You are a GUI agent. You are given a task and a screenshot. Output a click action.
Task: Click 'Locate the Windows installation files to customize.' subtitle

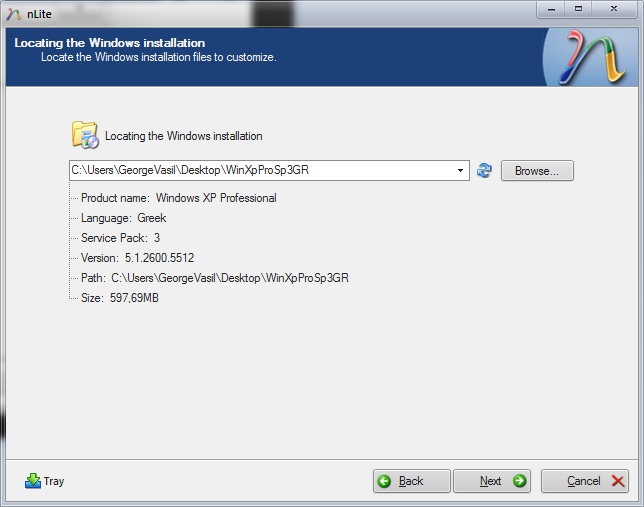(159, 57)
